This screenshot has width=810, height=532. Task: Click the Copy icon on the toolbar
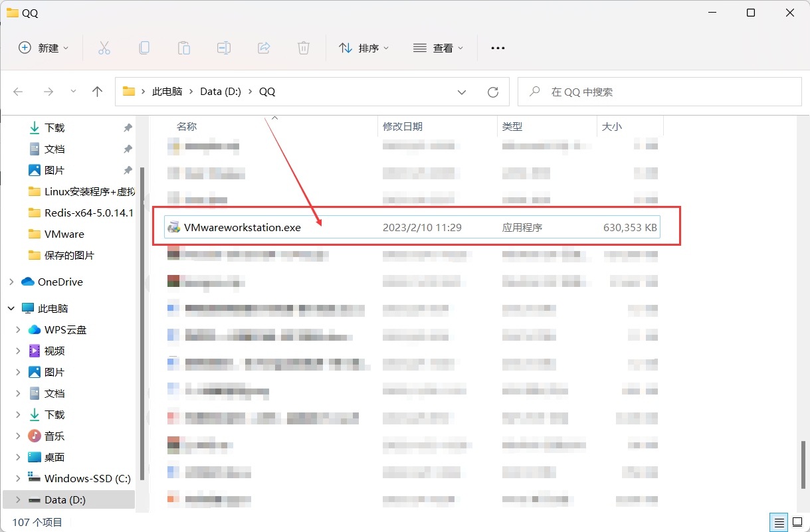(x=144, y=47)
